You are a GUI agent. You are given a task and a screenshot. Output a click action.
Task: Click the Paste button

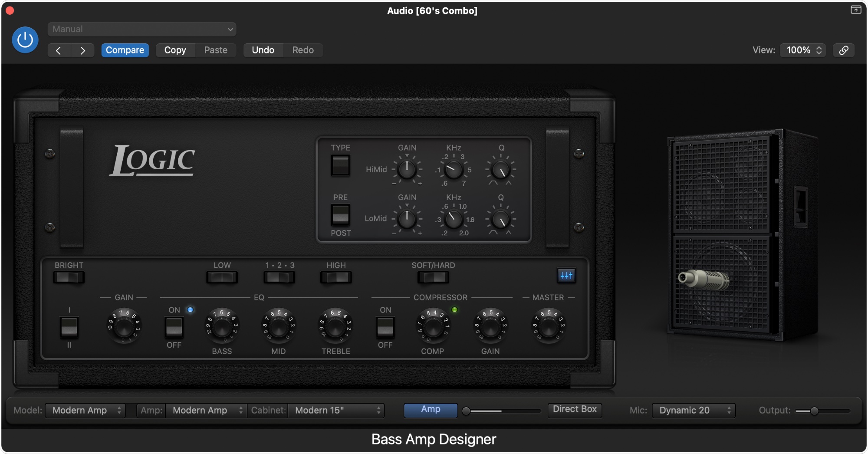tap(216, 50)
